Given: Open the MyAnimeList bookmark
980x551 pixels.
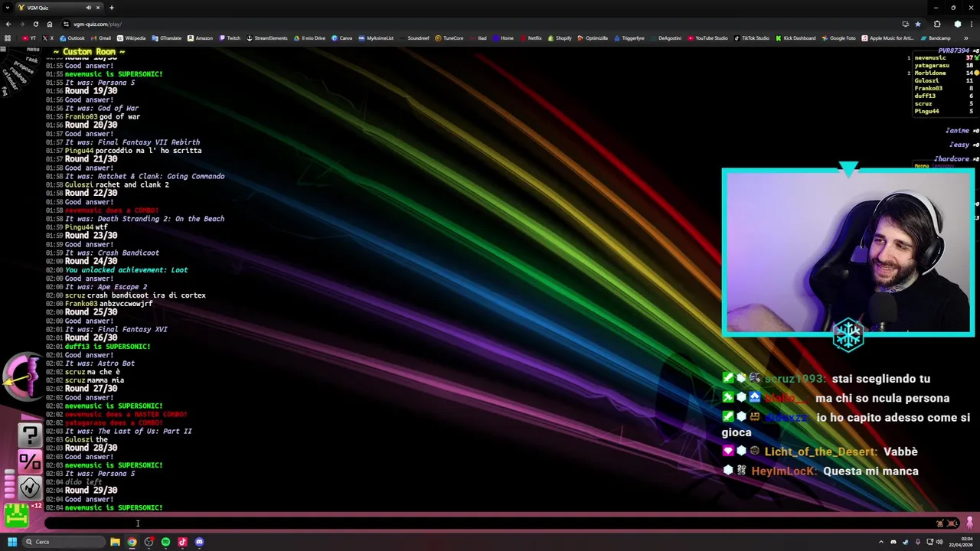Looking at the screenshot, I should pyautogui.click(x=376, y=38).
